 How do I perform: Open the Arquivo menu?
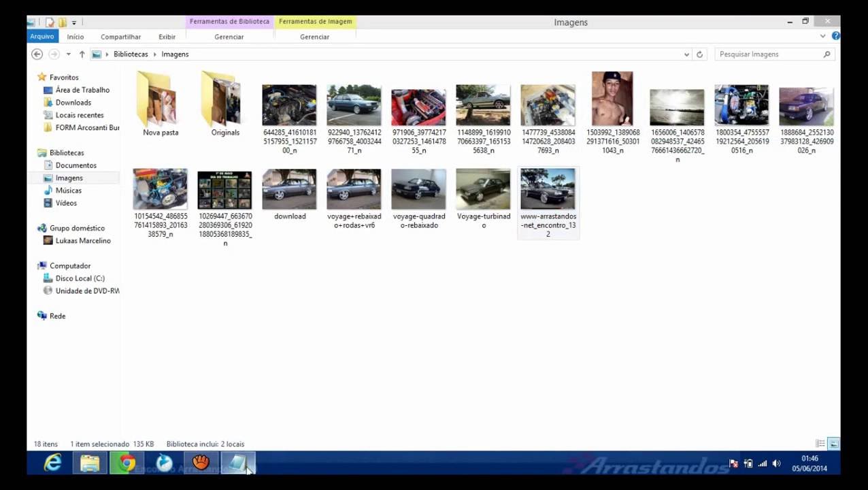pyautogui.click(x=41, y=37)
